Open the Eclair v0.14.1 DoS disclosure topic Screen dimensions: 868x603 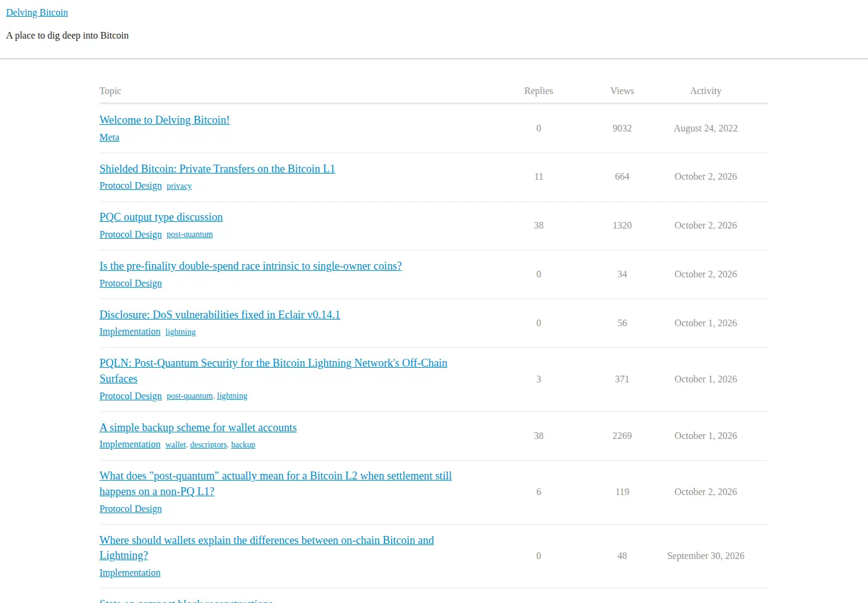click(x=220, y=315)
